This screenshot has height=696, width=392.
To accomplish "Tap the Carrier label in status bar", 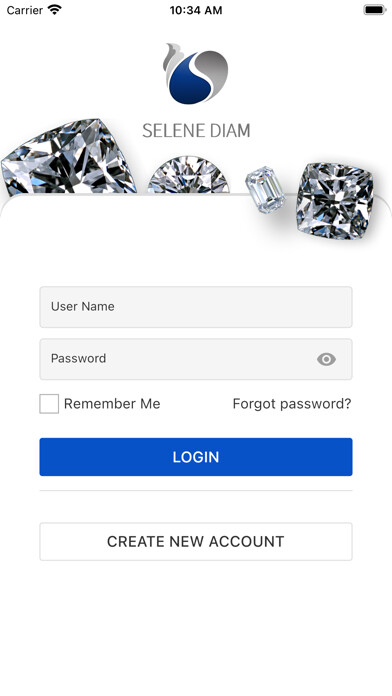I will pyautogui.click(x=25, y=10).
